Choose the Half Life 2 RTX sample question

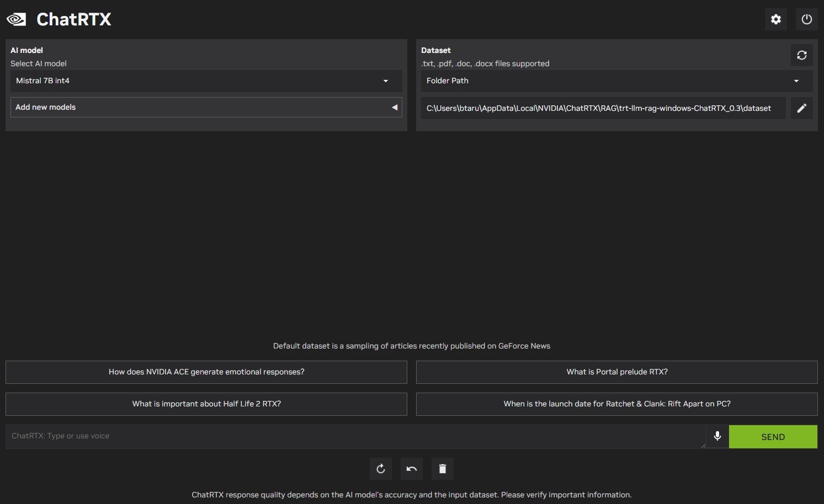coord(206,404)
